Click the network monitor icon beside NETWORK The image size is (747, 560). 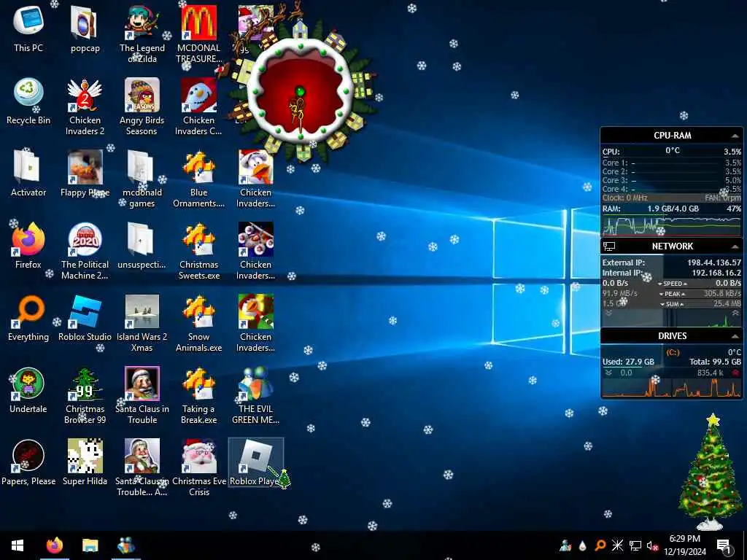(x=609, y=246)
